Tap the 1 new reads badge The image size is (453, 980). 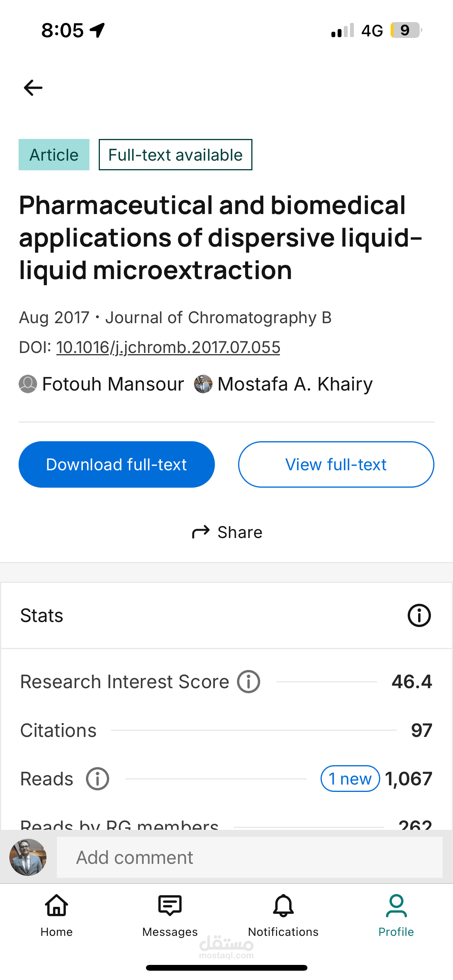tap(350, 779)
